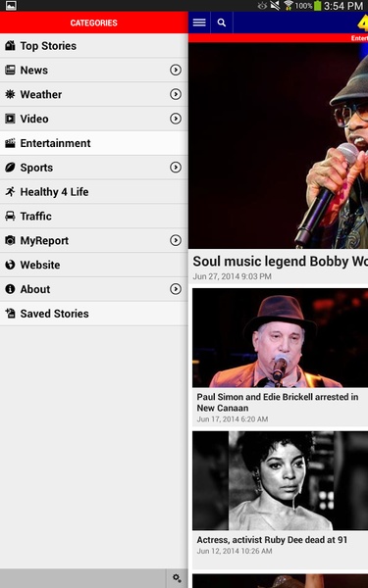This screenshot has height=588, width=368.
Task: Expand the Video submenu arrow
Action: [x=176, y=119]
